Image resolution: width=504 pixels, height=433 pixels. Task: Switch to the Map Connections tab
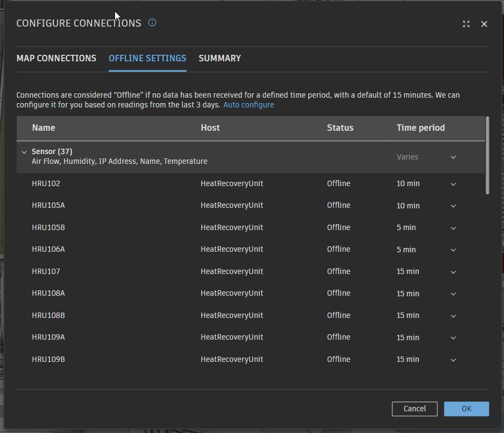[x=56, y=58]
